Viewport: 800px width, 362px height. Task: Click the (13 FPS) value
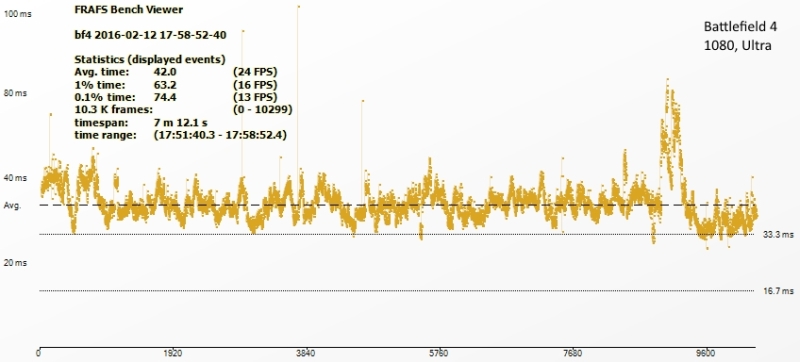point(255,97)
